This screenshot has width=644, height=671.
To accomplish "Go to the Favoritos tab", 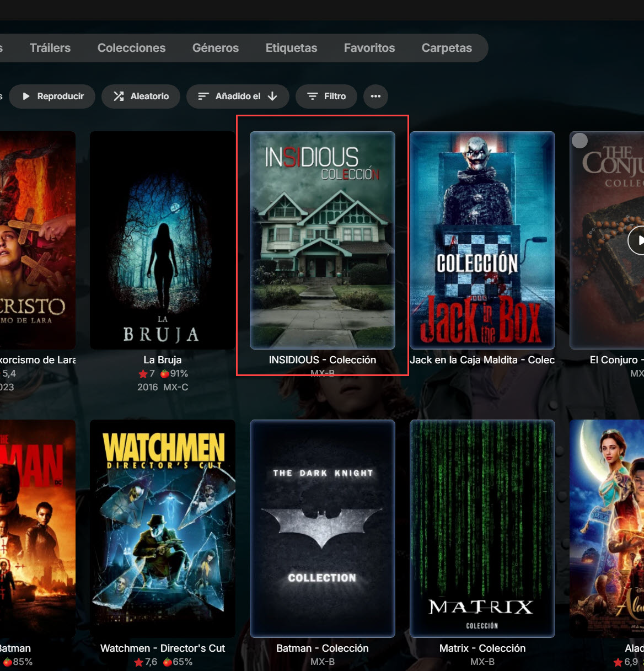I will click(x=369, y=48).
